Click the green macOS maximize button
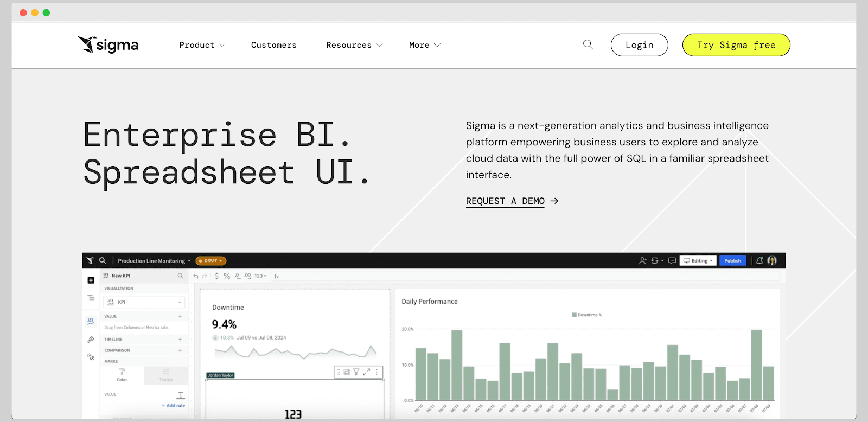868x422 pixels. click(46, 12)
